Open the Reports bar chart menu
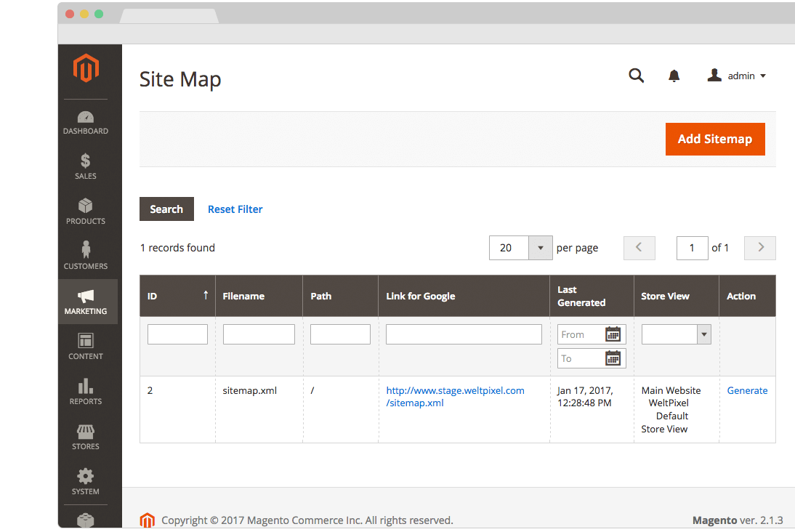Viewport: 795px width, 532px height. click(x=86, y=392)
